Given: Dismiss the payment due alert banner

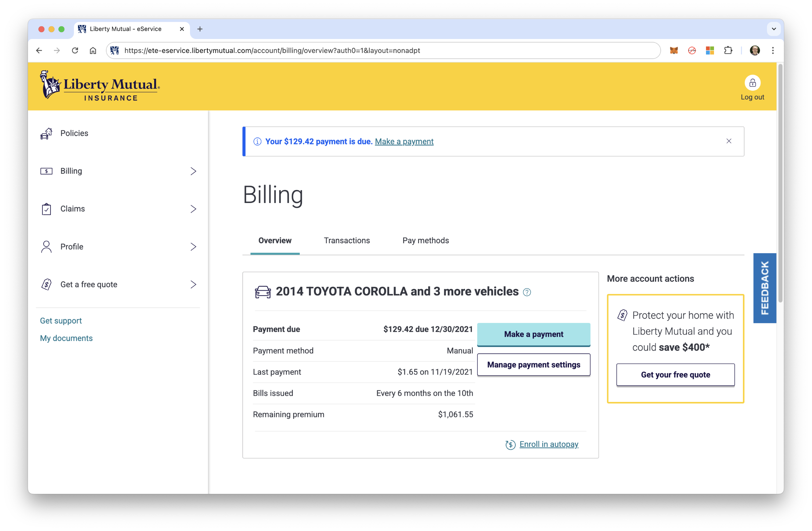Looking at the screenshot, I should (728, 141).
